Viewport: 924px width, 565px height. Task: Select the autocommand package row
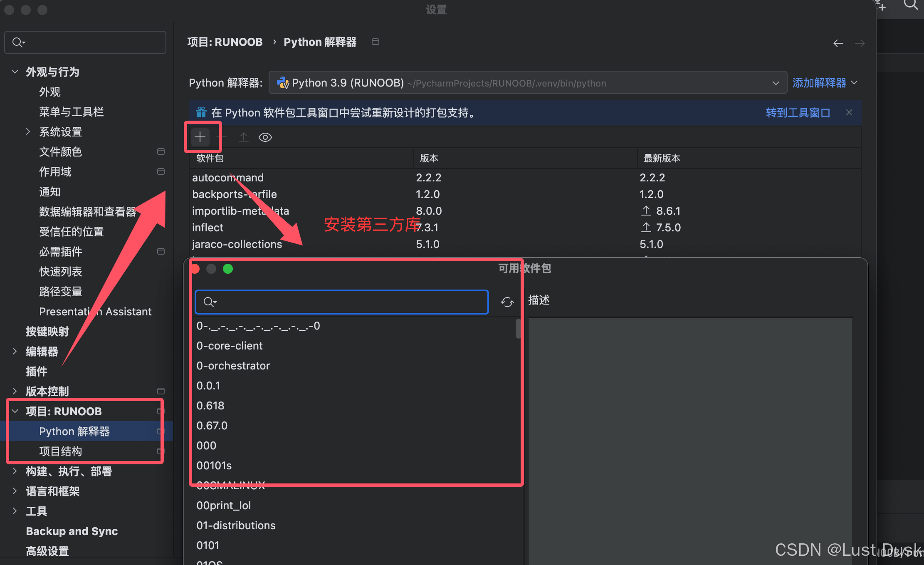tap(525, 178)
